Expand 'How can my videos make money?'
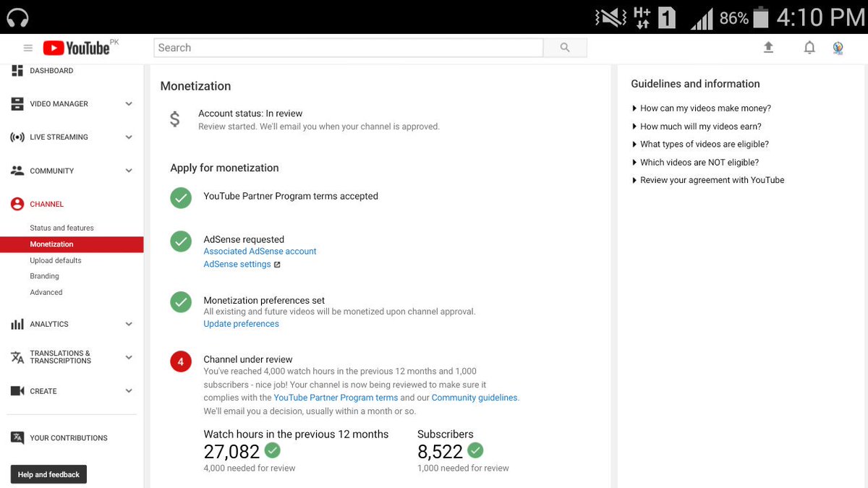 (702, 108)
